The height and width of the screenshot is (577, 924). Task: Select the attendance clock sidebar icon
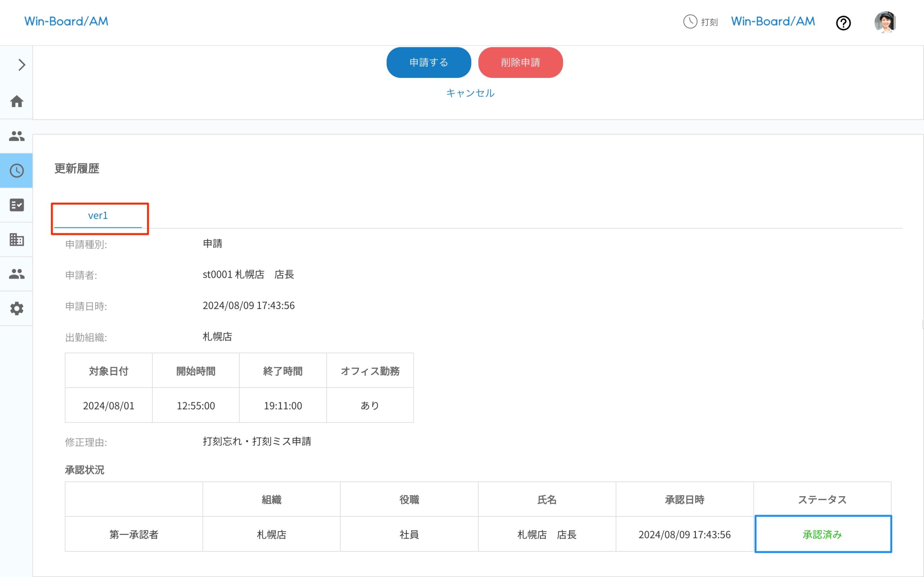17,171
